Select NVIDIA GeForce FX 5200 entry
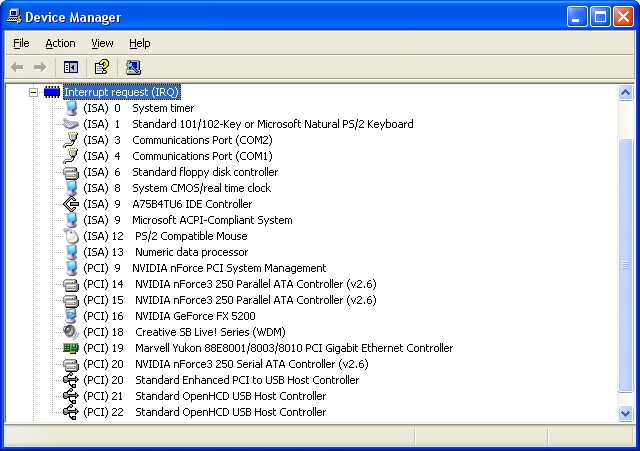 point(169,316)
